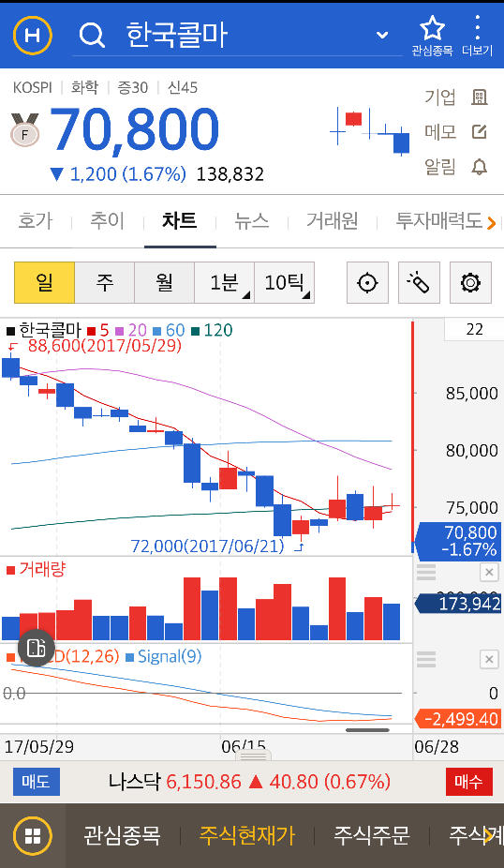Switch to the 추이 tab
The width and height of the screenshot is (504, 868).
coord(108,221)
